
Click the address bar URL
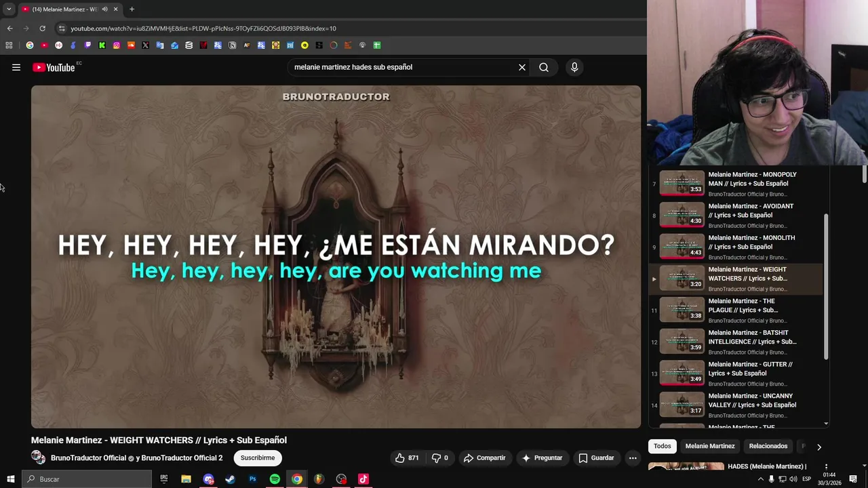pos(203,28)
